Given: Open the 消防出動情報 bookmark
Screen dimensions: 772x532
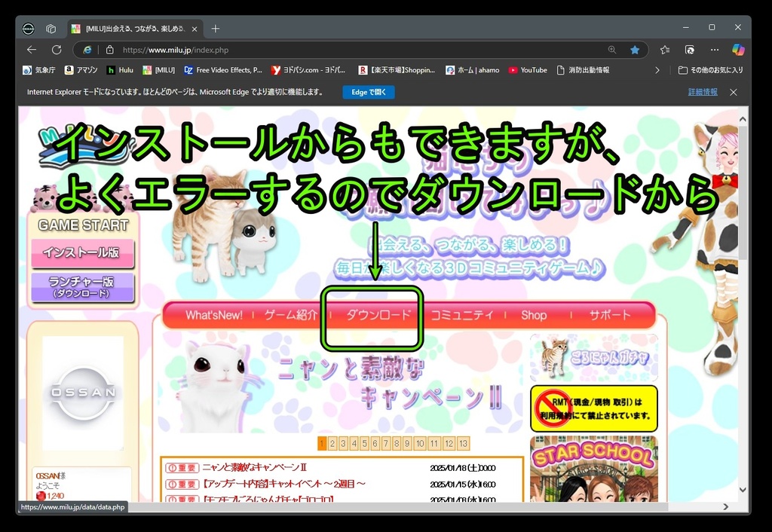Looking at the screenshot, I should click(583, 70).
